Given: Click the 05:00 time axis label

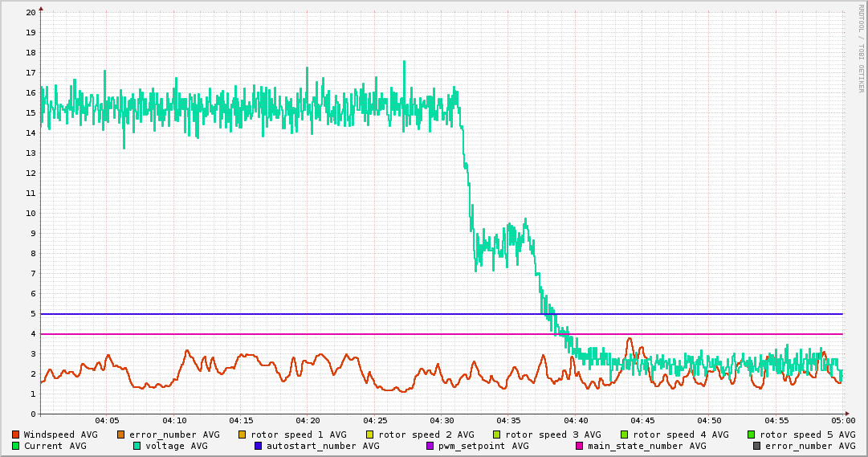Looking at the screenshot, I should point(843,420).
